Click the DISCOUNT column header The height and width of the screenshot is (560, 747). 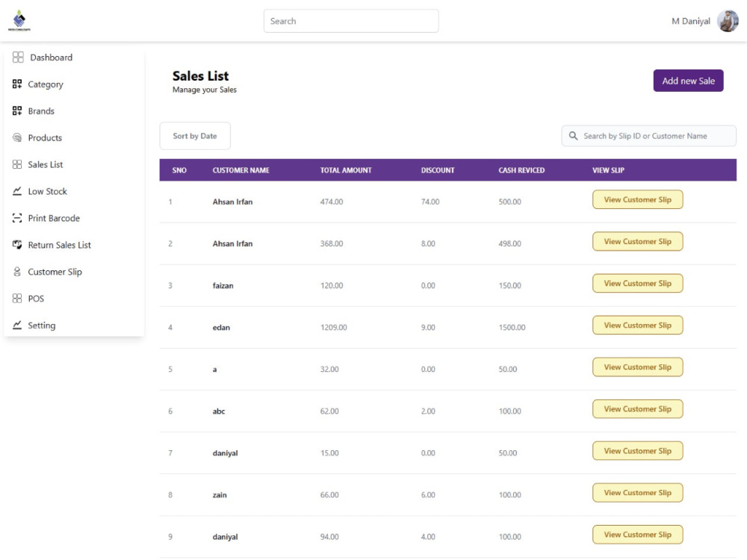tap(437, 170)
